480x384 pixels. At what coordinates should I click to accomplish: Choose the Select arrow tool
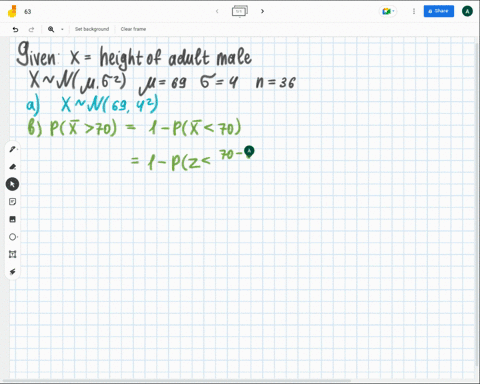12,184
